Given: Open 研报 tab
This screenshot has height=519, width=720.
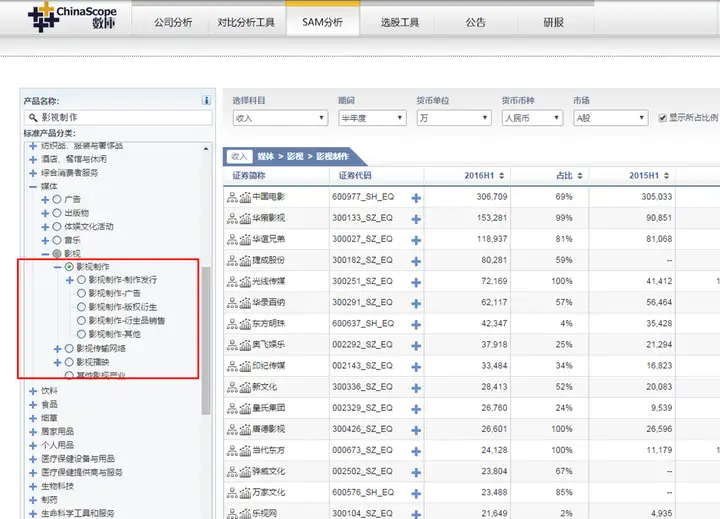Looking at the screenshot, I should click(554, 22).
